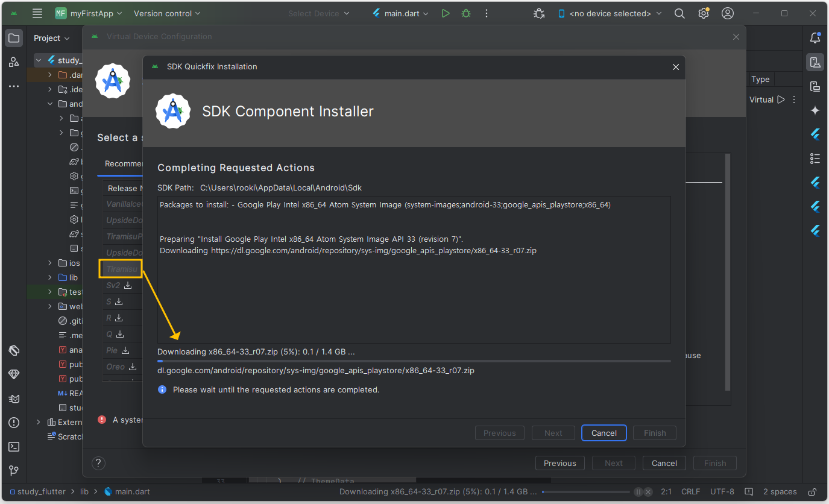
Task: Start debugging with the bug icon
Action: 466,13
